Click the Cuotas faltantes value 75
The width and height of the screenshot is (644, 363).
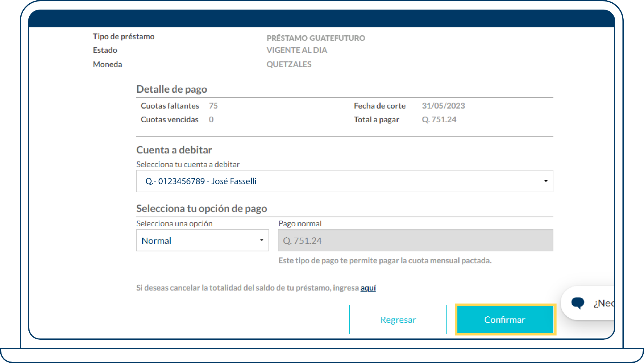(213, 106)
